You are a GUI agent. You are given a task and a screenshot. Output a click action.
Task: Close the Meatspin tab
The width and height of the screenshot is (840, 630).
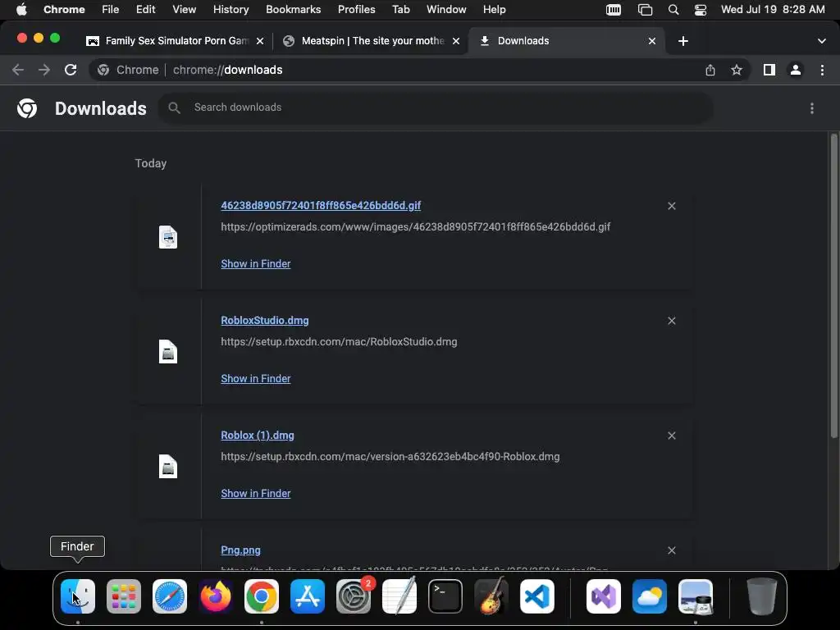coord(456,41)
